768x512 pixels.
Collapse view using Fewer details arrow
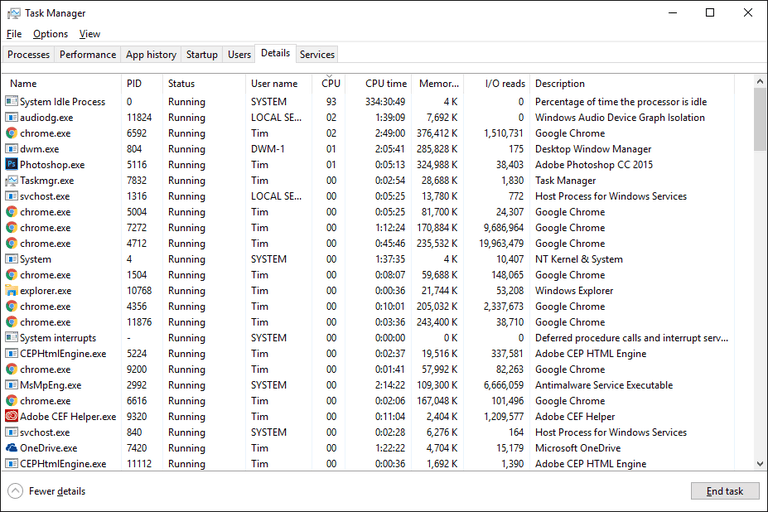click(15, 491)
